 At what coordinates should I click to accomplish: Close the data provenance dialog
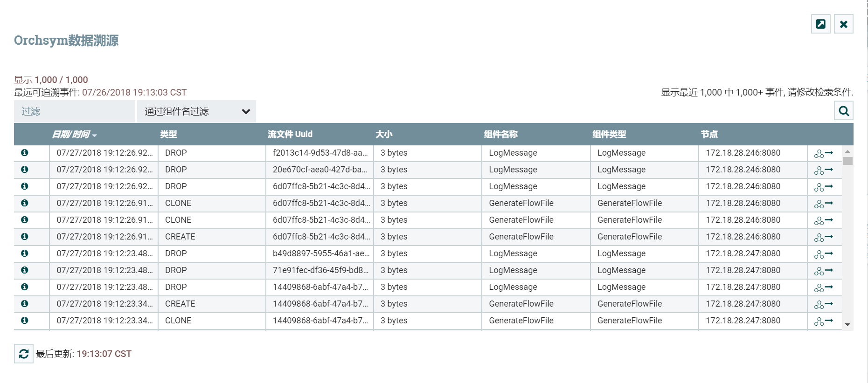click(843, 24)
